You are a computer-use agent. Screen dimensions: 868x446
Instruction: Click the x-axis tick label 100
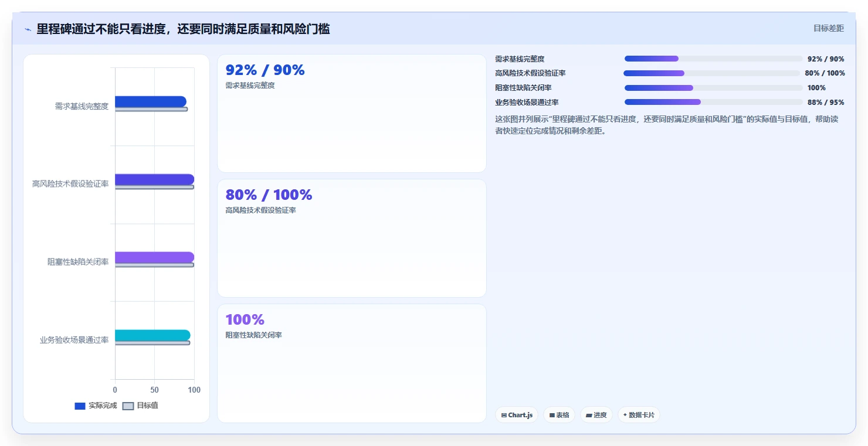pyautogui.click(x=194, y=390)
